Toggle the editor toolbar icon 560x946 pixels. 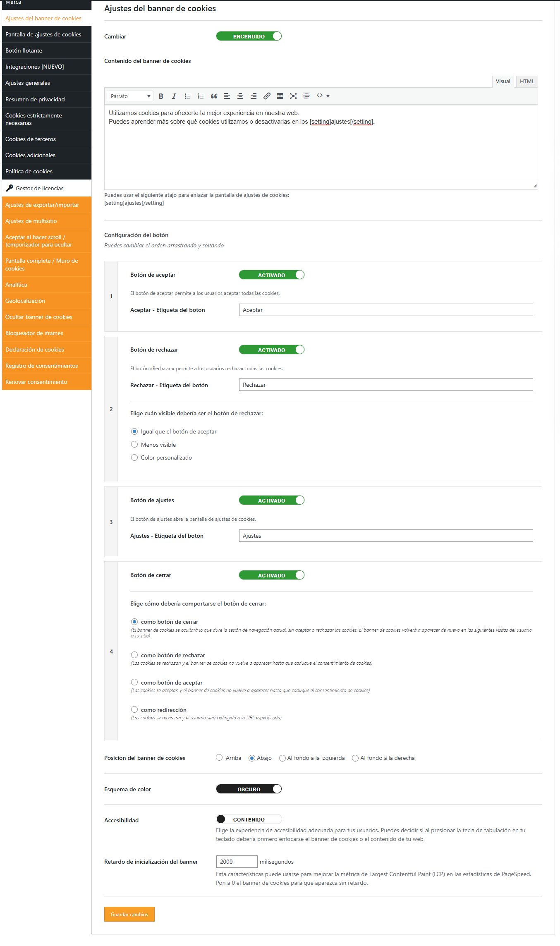306,96
